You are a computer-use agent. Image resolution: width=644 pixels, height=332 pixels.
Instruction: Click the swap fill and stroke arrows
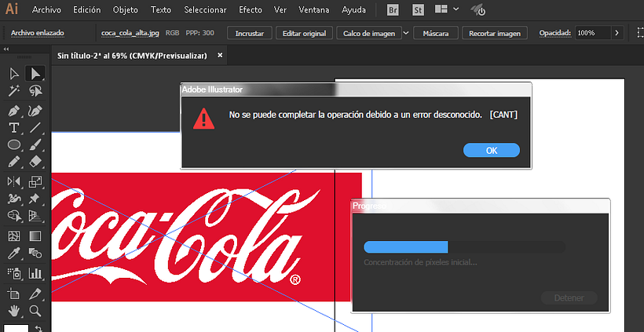[x=38, y=329]
